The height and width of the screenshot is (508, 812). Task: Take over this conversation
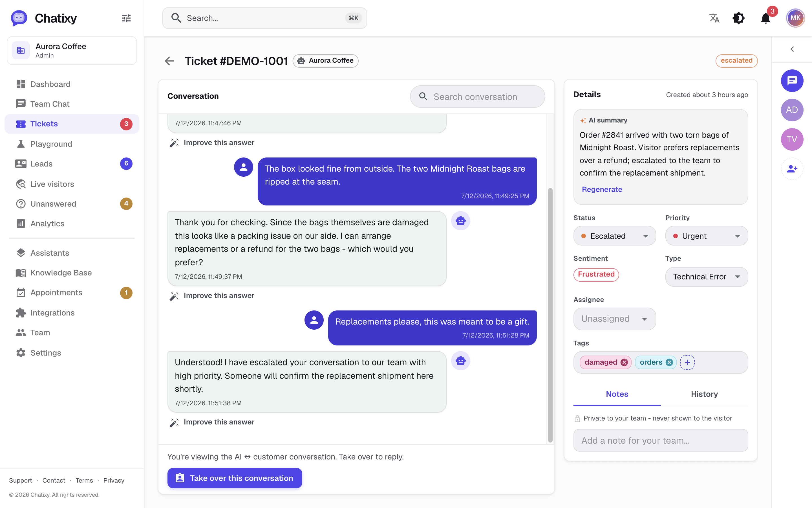[x=235, y=478]
